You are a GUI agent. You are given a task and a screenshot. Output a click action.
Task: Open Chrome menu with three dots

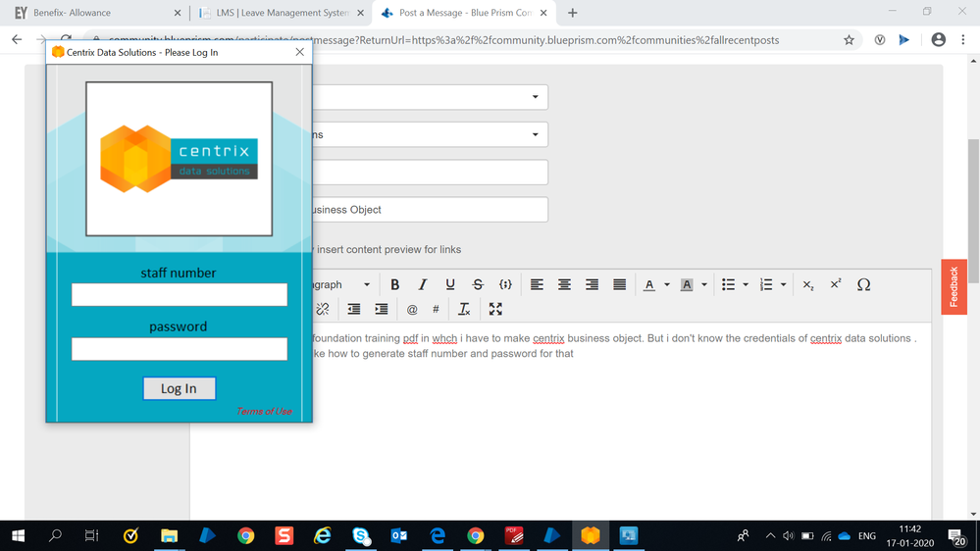tap(963, 40)
